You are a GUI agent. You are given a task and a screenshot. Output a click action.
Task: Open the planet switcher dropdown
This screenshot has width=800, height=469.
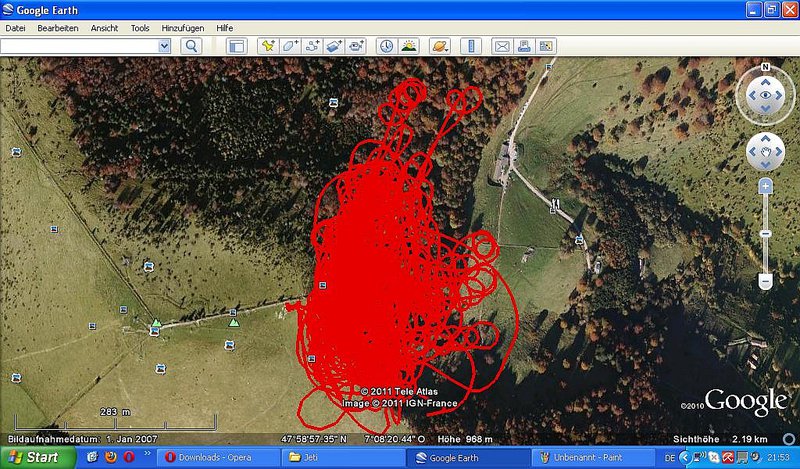click(439, 46)
